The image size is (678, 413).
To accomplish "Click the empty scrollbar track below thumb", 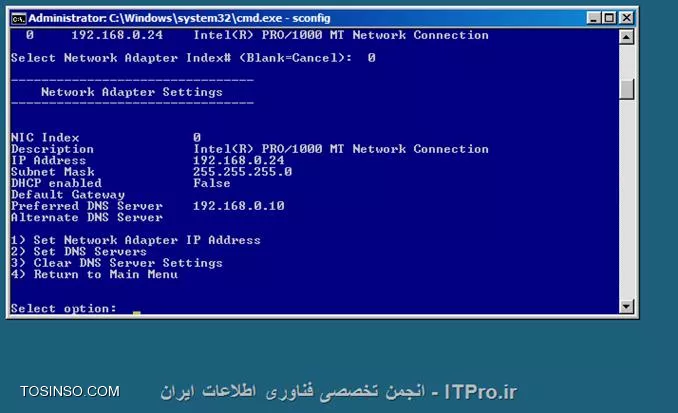I will point(626,199).
